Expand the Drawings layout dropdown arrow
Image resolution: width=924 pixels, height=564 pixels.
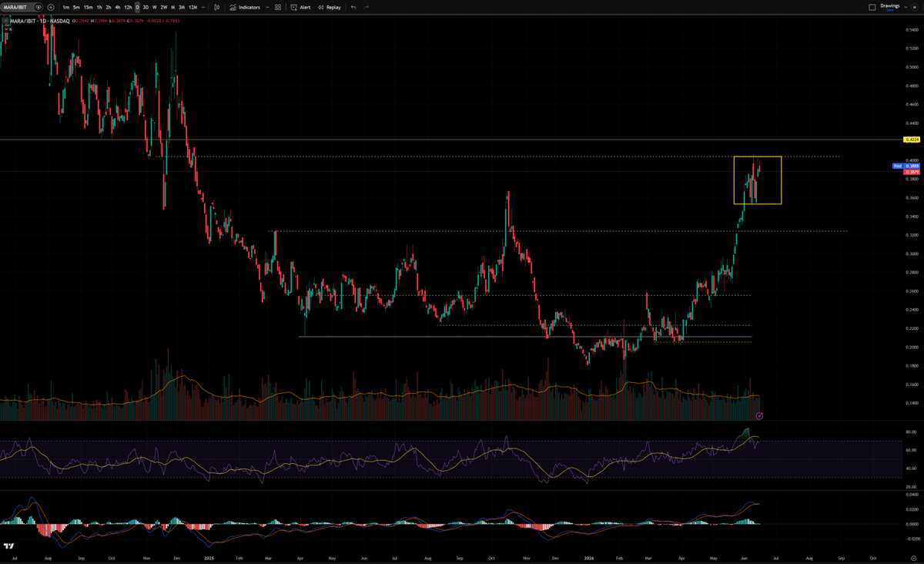tap(906, 7)
